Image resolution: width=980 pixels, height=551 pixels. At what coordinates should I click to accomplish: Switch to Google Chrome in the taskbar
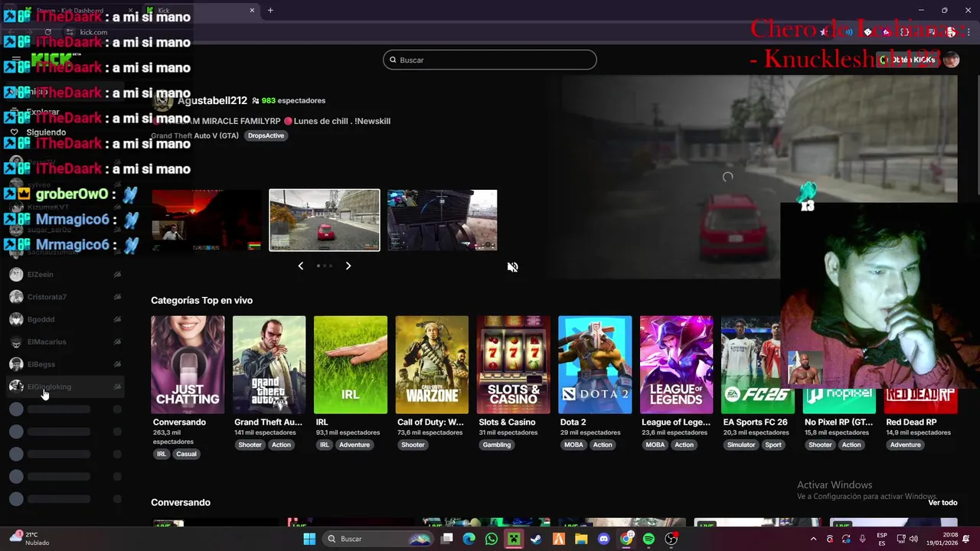pyautogui.click(x=626, y=539)
